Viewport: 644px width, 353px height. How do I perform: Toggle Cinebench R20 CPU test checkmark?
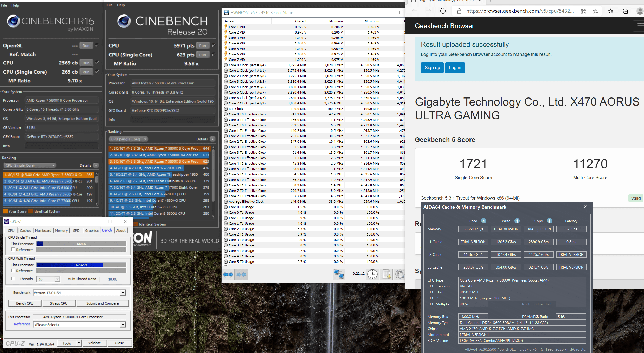pyautogui.click(x=214, y=45)
